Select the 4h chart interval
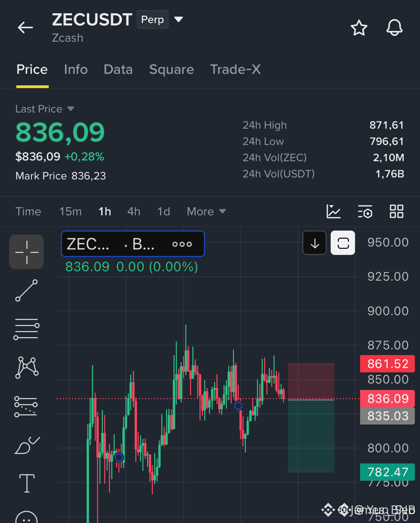 pyautogui.click(x=134, y=211)
